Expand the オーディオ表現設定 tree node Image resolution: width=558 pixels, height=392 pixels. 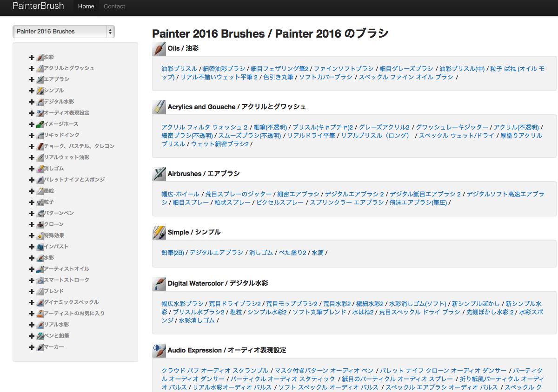tap(32, 113)
